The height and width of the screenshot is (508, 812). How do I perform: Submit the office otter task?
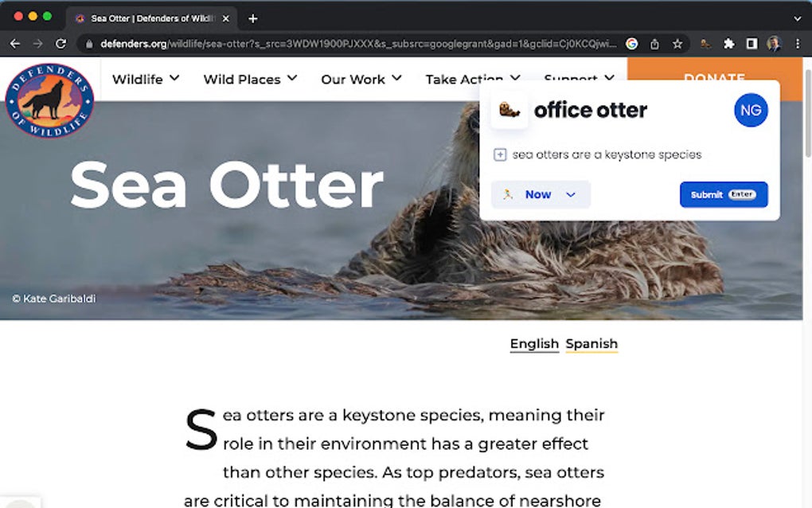tap(723, 194)
